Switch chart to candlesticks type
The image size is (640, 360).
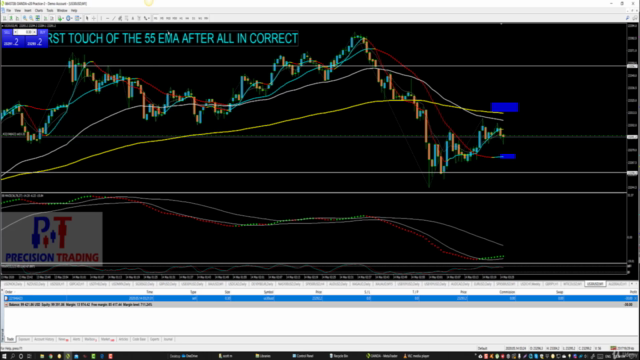pyautogui.click(x=11, y=18)
